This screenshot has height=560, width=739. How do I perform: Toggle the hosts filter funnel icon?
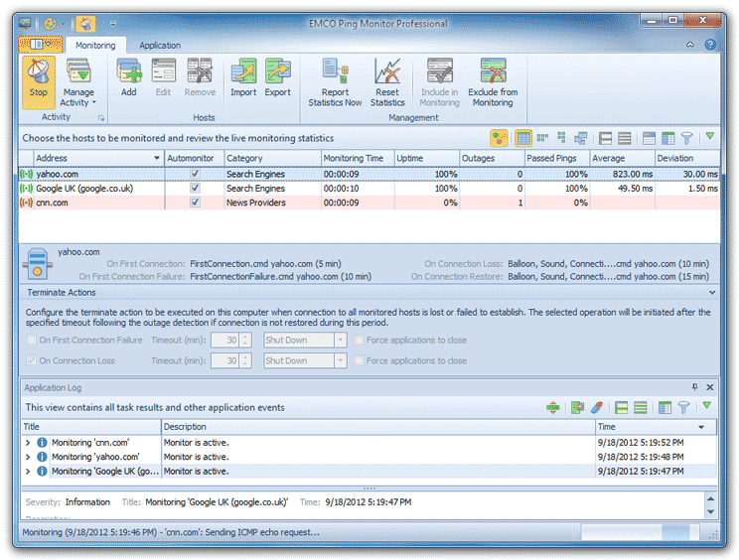click(x=686, y=138)
